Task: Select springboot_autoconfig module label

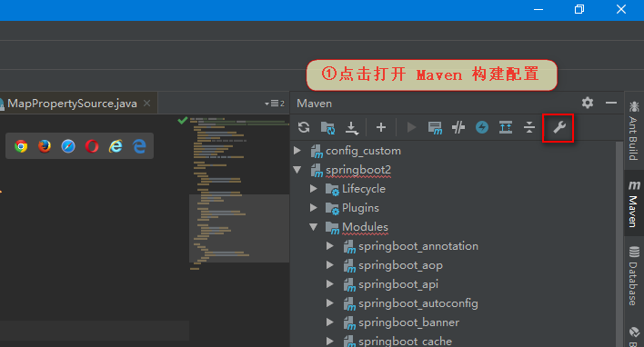Action: point(418,303)
